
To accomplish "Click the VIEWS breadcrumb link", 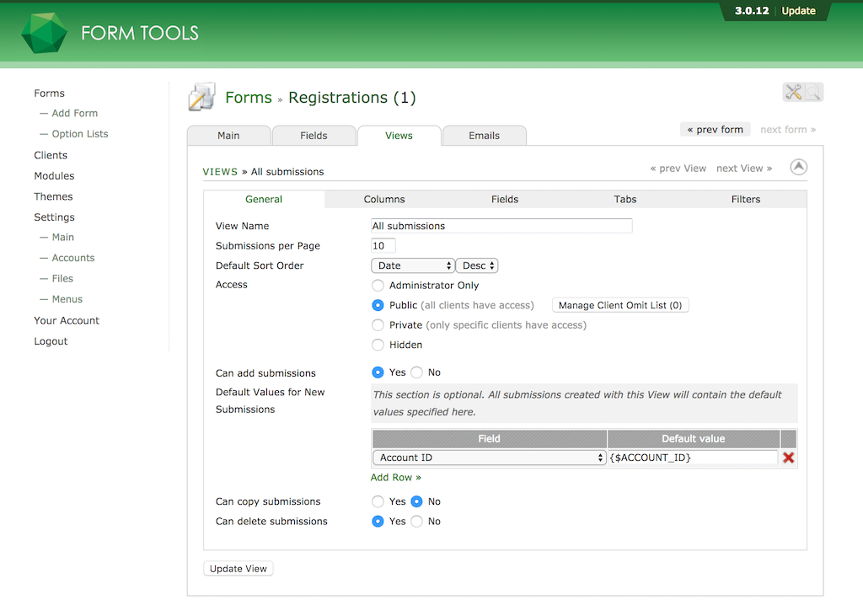I will pyautogui.click(x=220, y=172).
